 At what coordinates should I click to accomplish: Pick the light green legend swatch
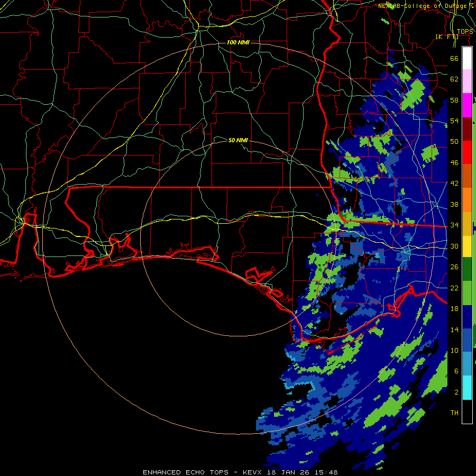[x=467, y=293]
